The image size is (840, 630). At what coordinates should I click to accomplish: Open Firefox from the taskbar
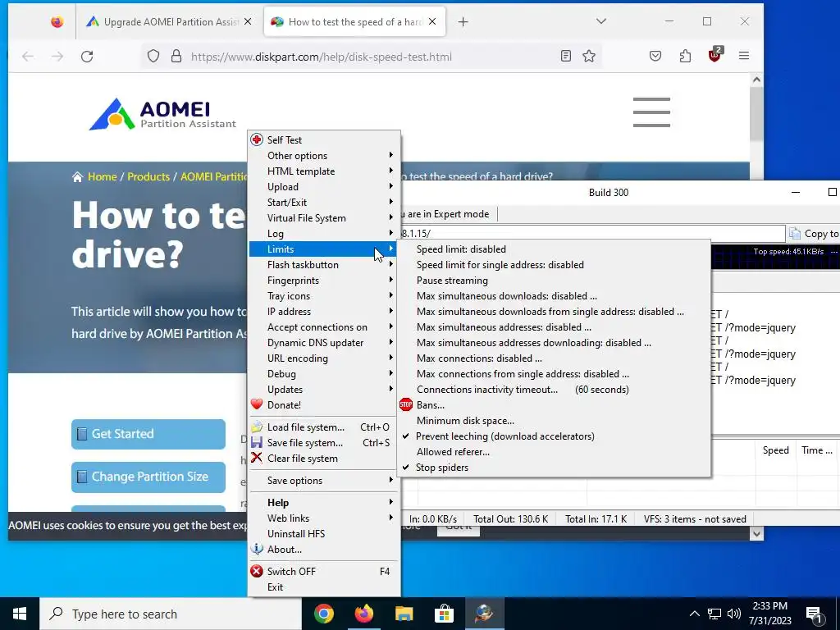[363, 614]
